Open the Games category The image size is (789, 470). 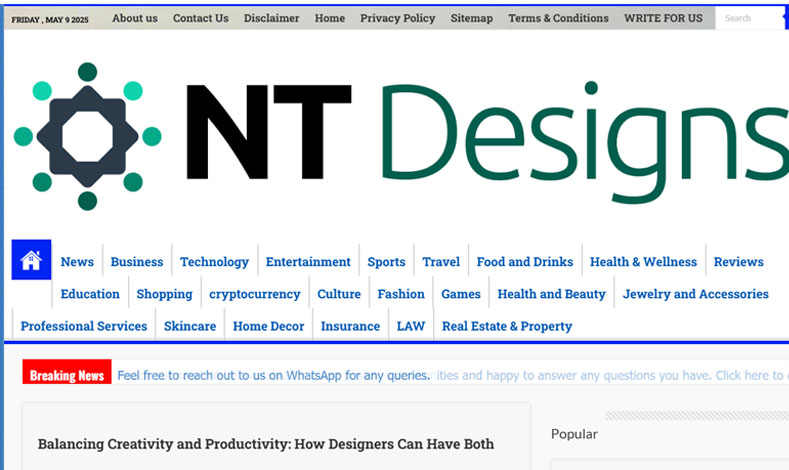click(x=461, y=294)
